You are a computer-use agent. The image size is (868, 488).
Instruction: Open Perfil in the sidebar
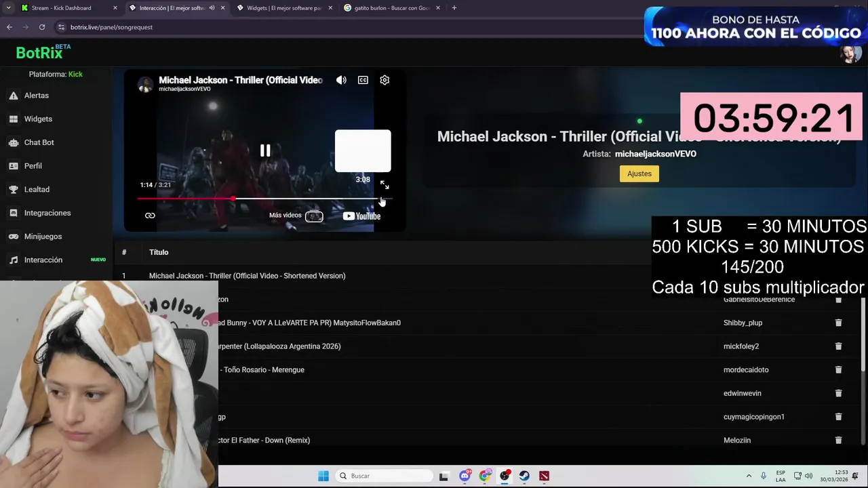(33, 166)
